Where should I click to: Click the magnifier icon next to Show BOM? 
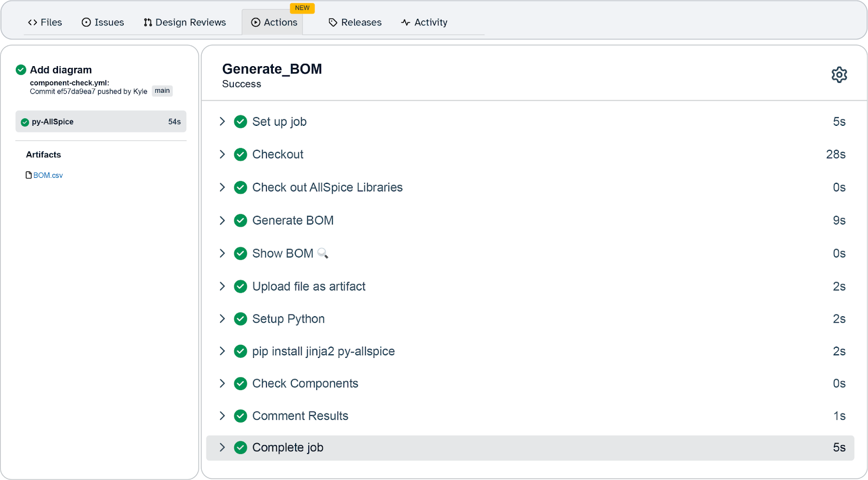323,253
